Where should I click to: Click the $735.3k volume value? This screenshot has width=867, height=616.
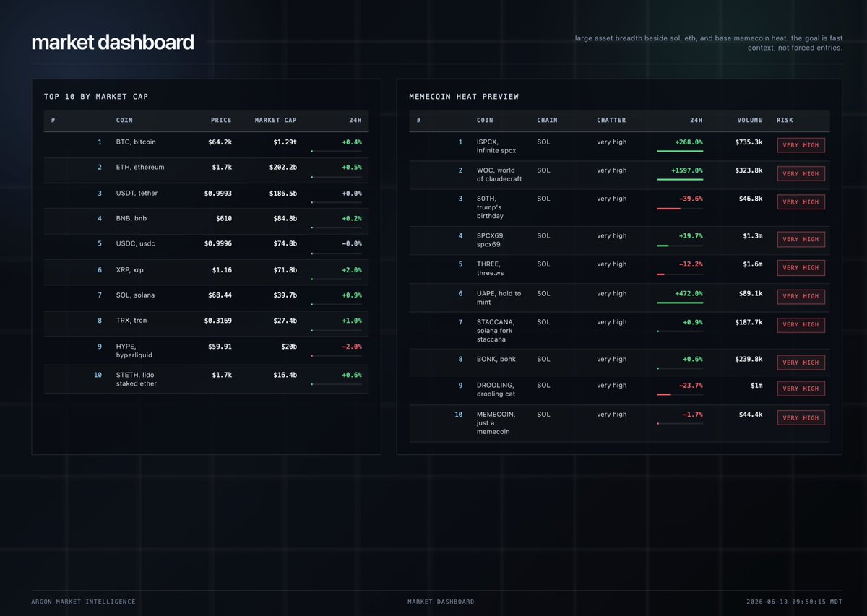coord(749,142)
